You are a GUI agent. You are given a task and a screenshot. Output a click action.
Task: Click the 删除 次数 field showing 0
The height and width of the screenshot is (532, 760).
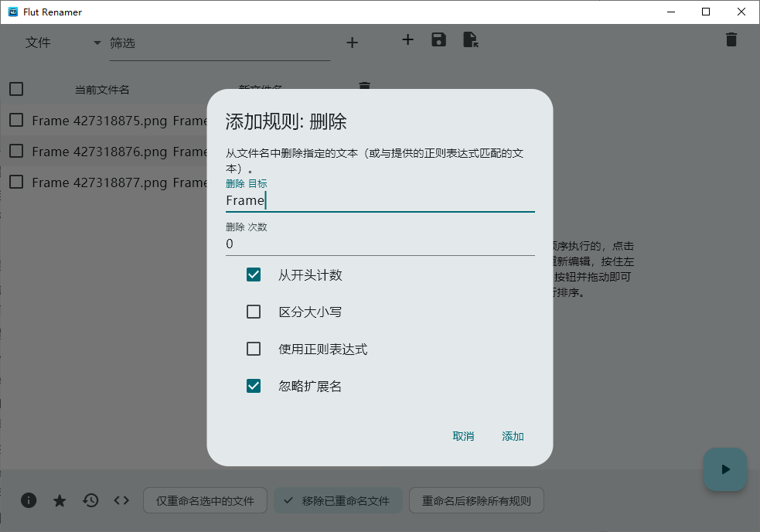380,244
